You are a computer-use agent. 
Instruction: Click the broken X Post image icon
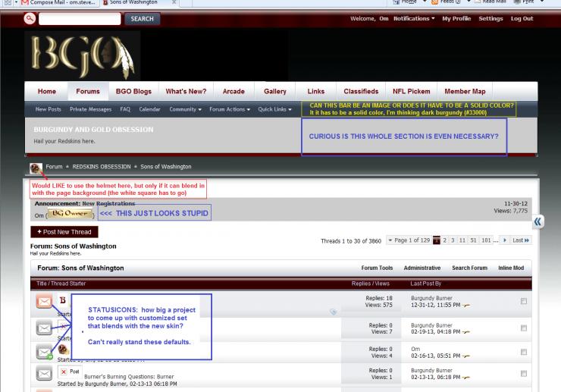point(70,372)
